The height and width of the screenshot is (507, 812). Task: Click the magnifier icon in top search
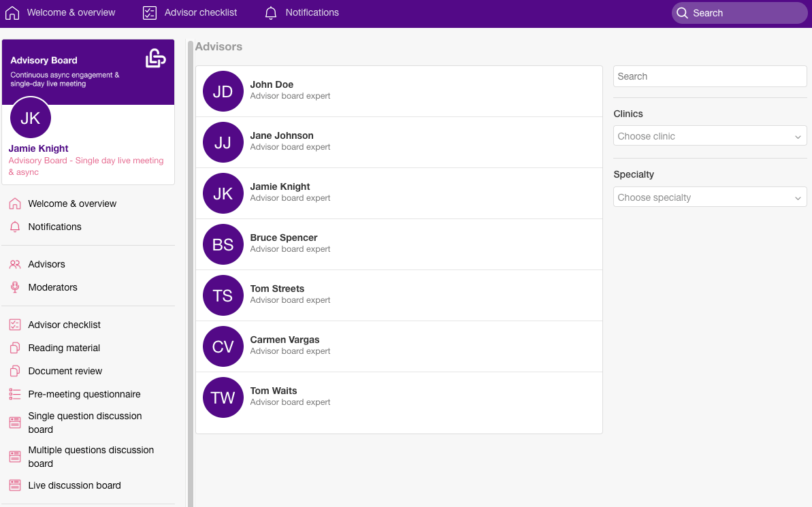point(683,13)
